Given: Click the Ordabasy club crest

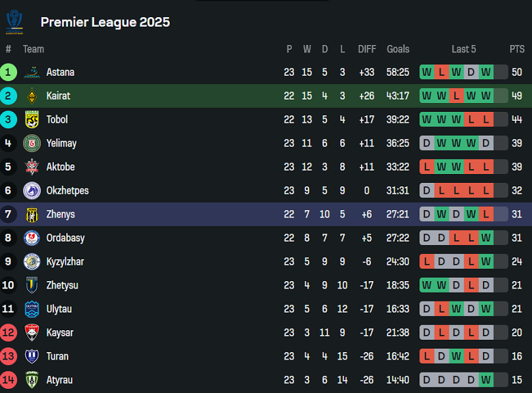Looking at the screenshot, I should pyautogui.click(x=32, y=238).
